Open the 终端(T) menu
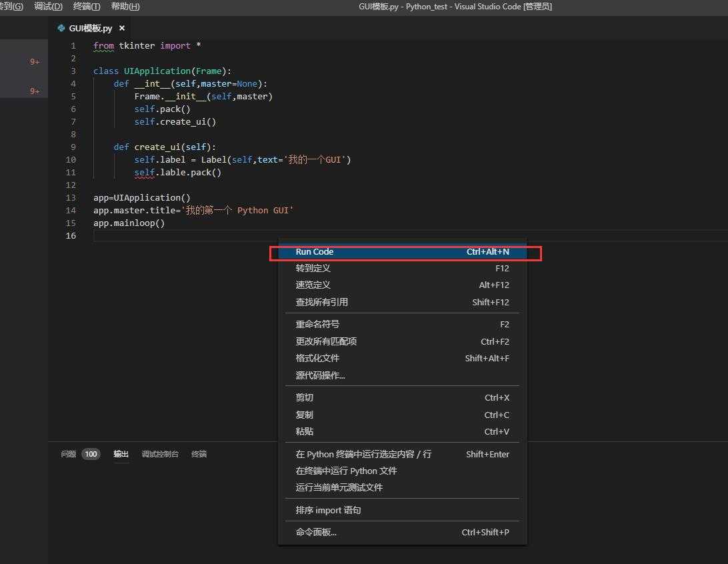The image size is (728, 564). point(87,7)
